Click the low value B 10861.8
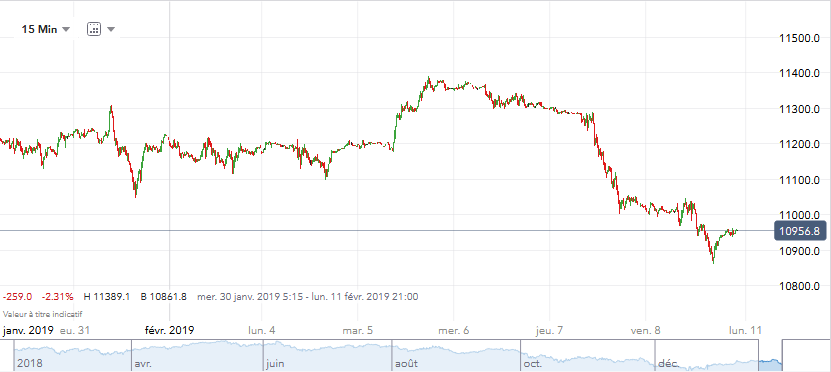This screenshot has height=372, width=831. pos(164,296)
